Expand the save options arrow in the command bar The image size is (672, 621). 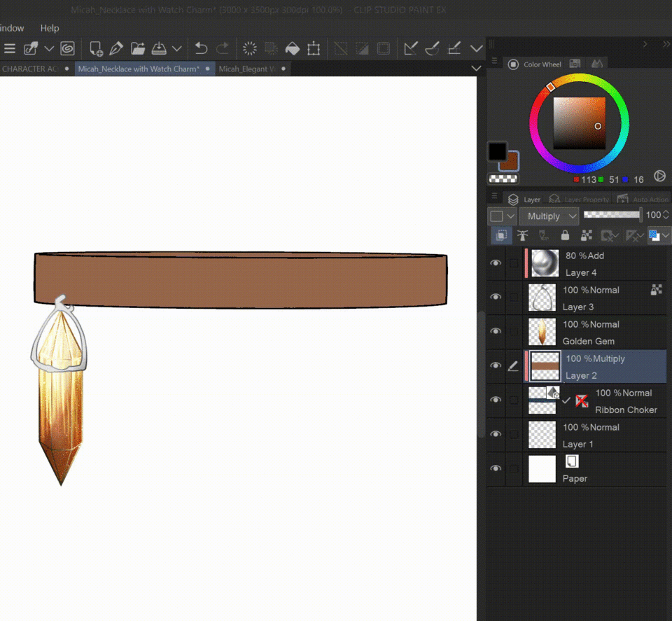pyautogui.click(x=177, y=48)
